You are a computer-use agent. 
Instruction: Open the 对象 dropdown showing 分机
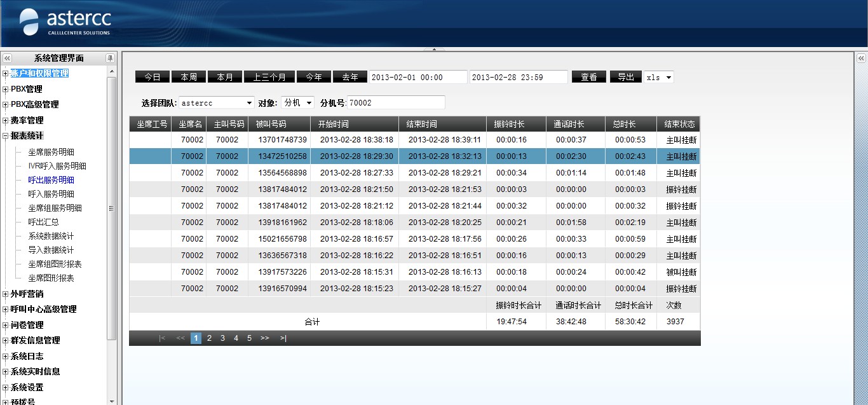(297, 103)
